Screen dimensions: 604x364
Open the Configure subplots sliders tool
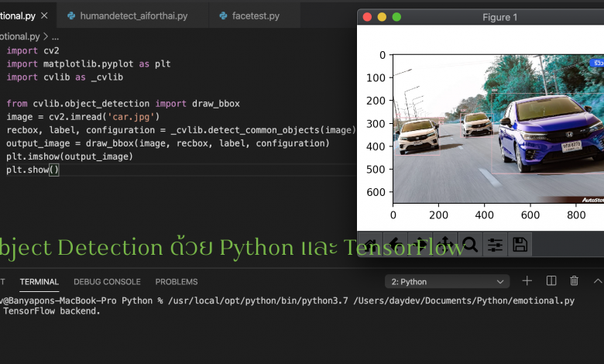[495, 245]
